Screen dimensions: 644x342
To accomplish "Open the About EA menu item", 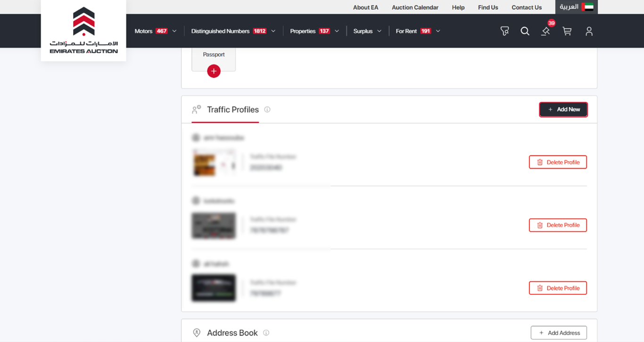I will pyautogui.click(x=365, y=7).
